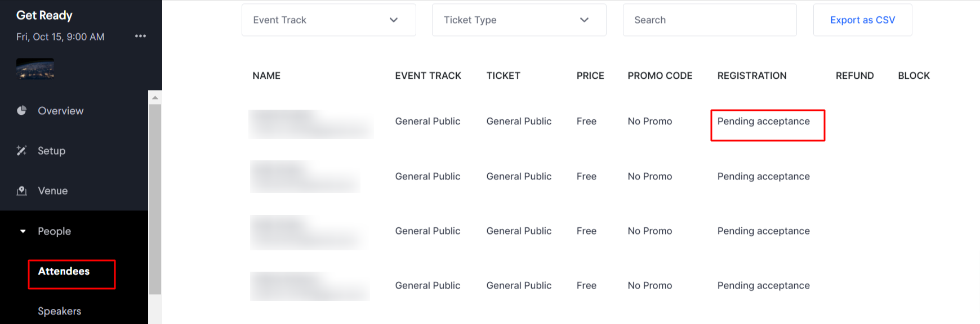This screenshot has width=980, height=324.
Task: Open the Speakers sidebar item
Action: [59, 311]
